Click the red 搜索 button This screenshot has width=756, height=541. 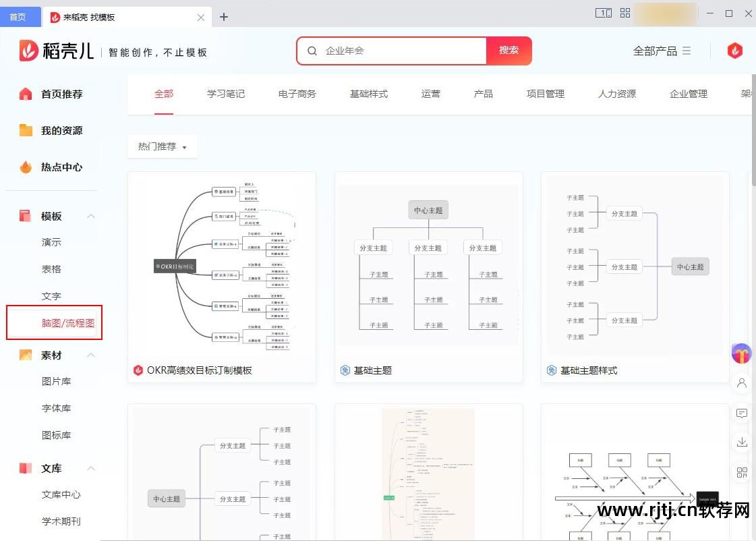[x=508, y=50]
